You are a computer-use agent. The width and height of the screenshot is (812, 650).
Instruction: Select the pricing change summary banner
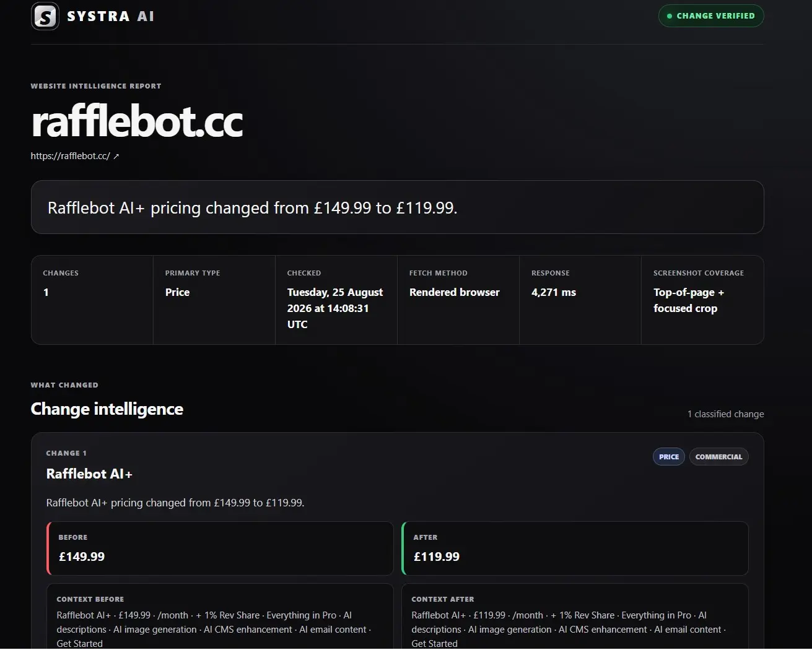click(x=397, y=207)
